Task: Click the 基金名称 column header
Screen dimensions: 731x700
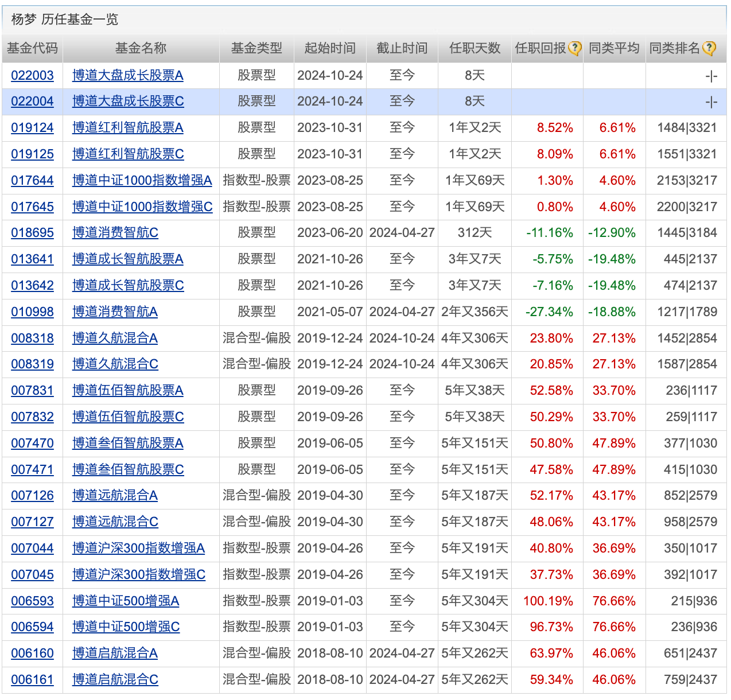Action: [x=141, y=49]
